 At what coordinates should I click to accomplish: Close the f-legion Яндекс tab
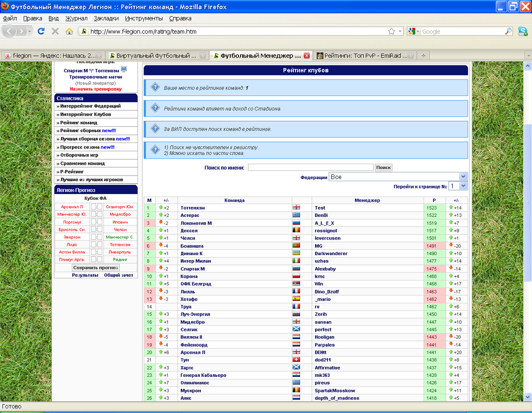[x=99, y=56]
